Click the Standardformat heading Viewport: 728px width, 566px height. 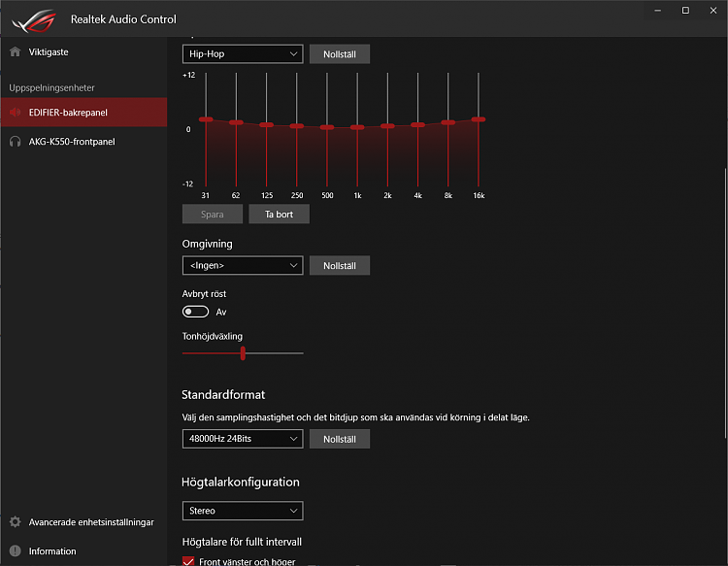coord(223,395)
